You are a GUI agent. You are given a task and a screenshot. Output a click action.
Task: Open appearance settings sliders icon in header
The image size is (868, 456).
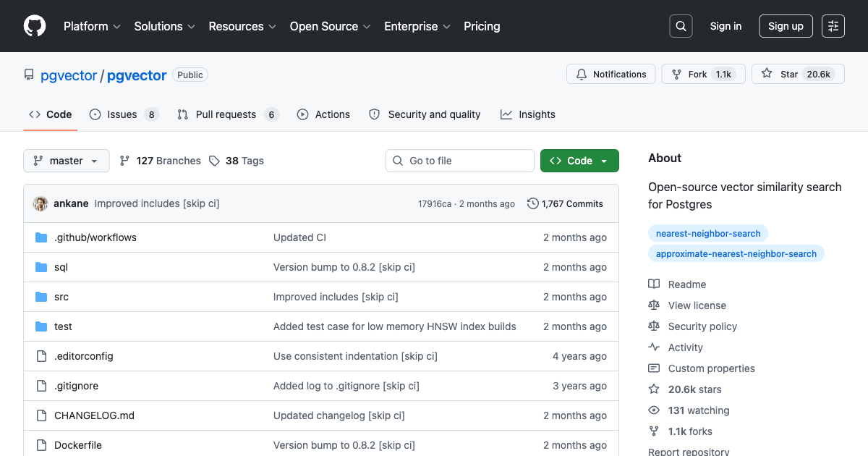(x=833, y=26)
